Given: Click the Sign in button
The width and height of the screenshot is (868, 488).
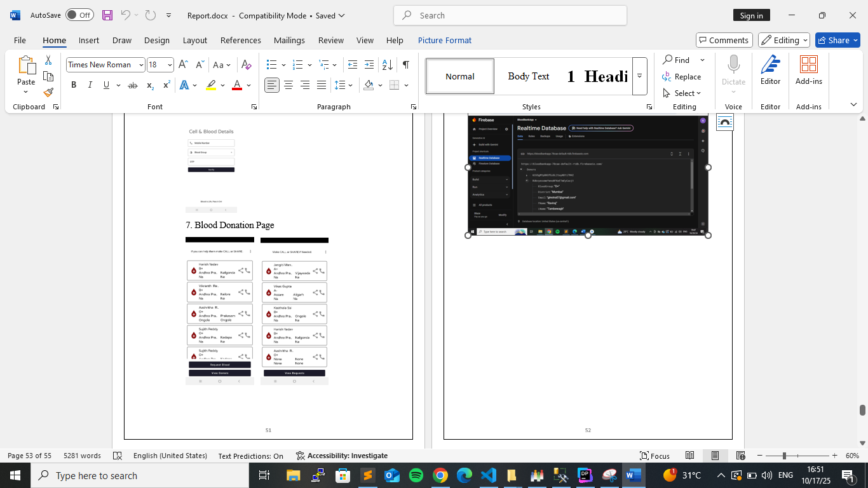Looking at the screenshot, I should pos(751,15).
